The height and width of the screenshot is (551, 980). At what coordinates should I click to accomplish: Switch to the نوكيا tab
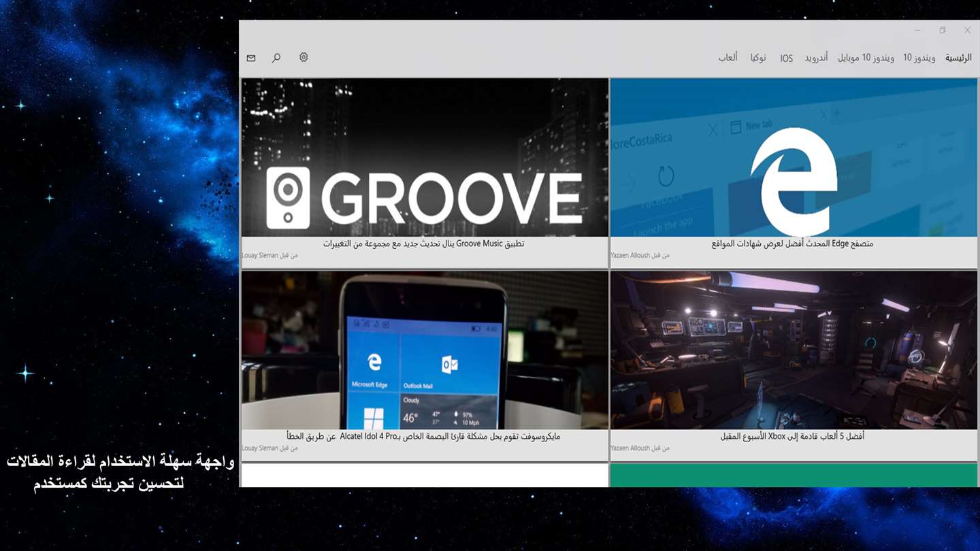[758, 58]
